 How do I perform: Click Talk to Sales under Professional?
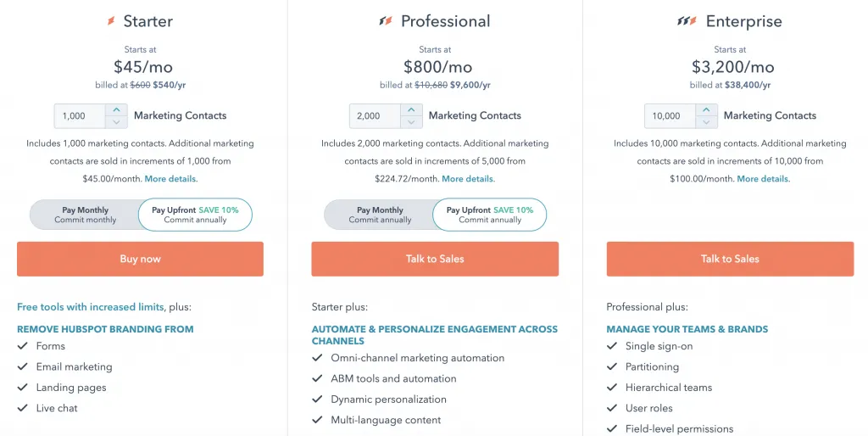(435, 259)
